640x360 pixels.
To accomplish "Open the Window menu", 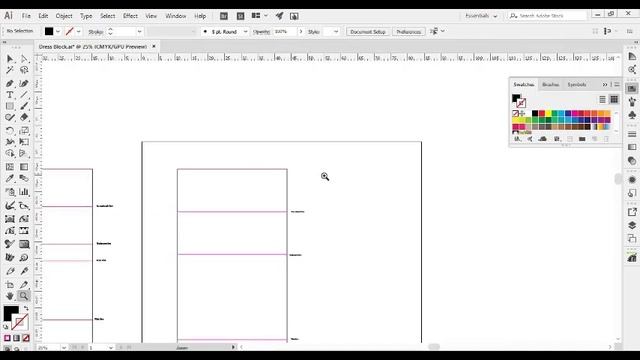I will 176,16.
